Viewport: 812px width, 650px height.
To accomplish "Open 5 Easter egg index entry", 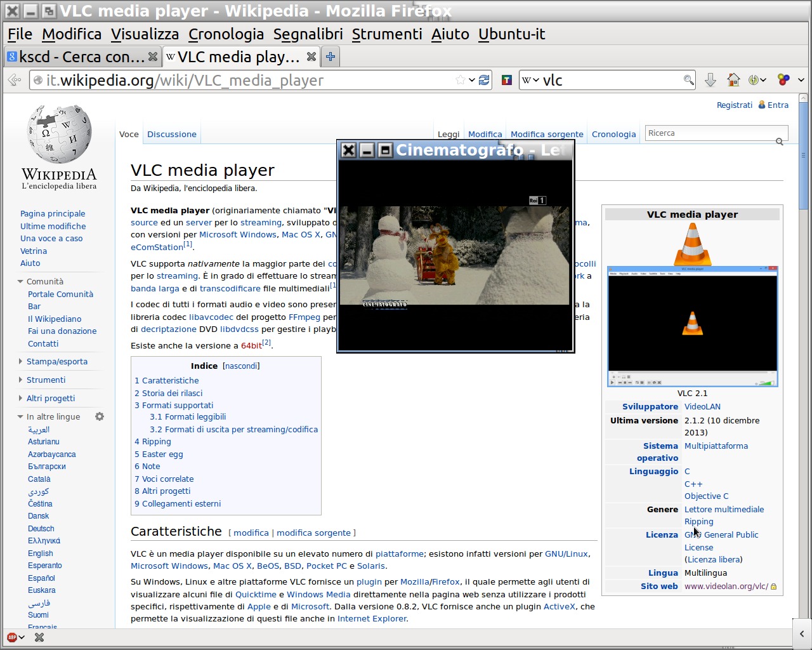I will click(x=159, y=454).
